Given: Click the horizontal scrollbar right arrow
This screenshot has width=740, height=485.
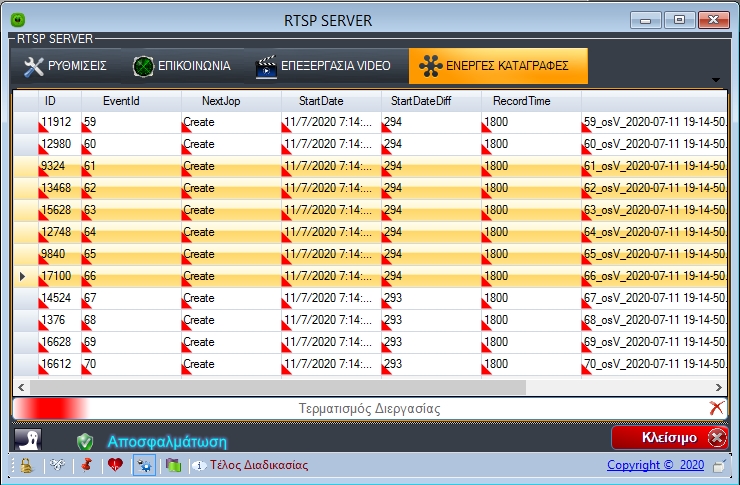Looking at the screenshot, I should tap(718, 387).
